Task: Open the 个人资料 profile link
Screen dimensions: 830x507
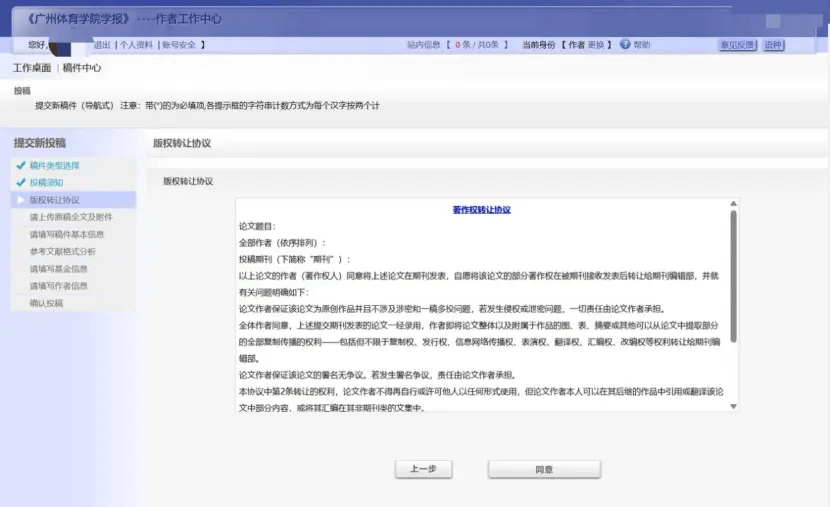Action: point(137,45)
